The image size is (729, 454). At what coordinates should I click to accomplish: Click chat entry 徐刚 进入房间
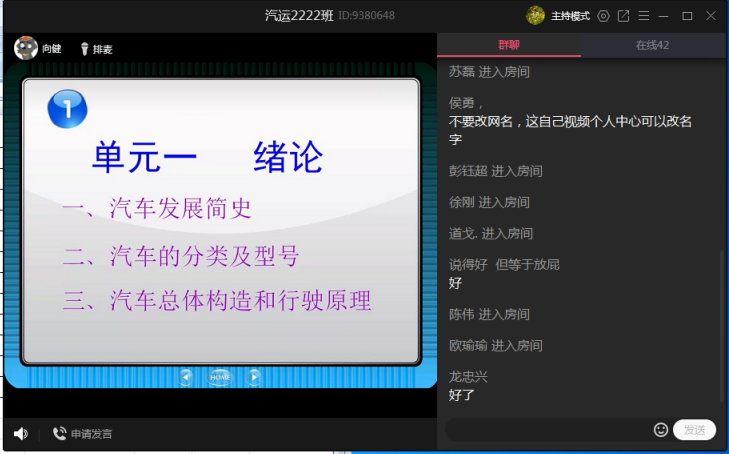tap(489, 202)
